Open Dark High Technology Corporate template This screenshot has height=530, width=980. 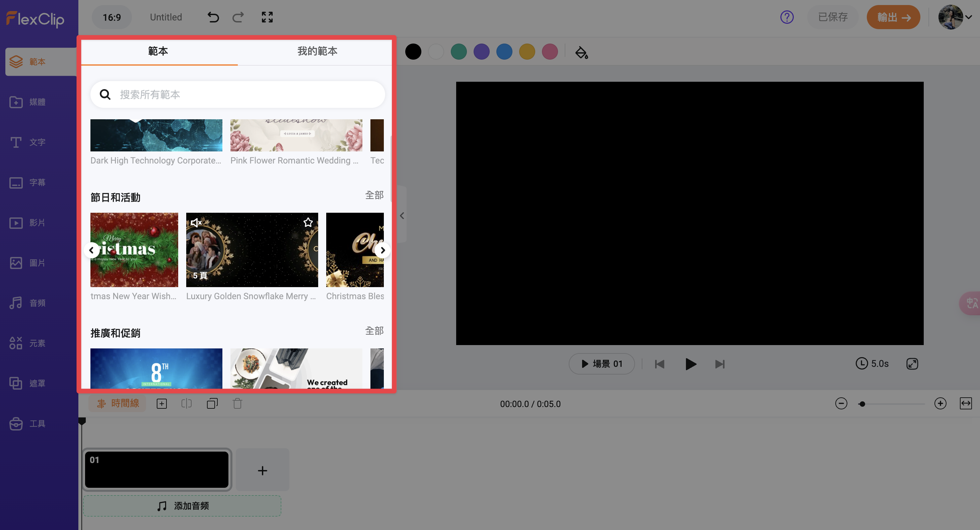156,135
